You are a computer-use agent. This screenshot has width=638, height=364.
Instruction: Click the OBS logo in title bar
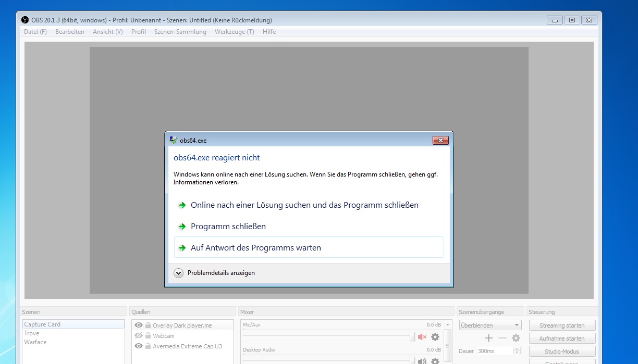24,20
